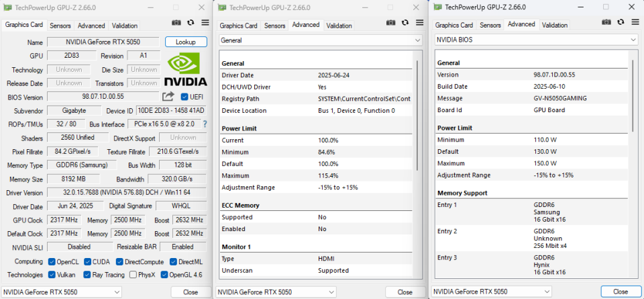Click the Close button in right window

tap(621, 292)
